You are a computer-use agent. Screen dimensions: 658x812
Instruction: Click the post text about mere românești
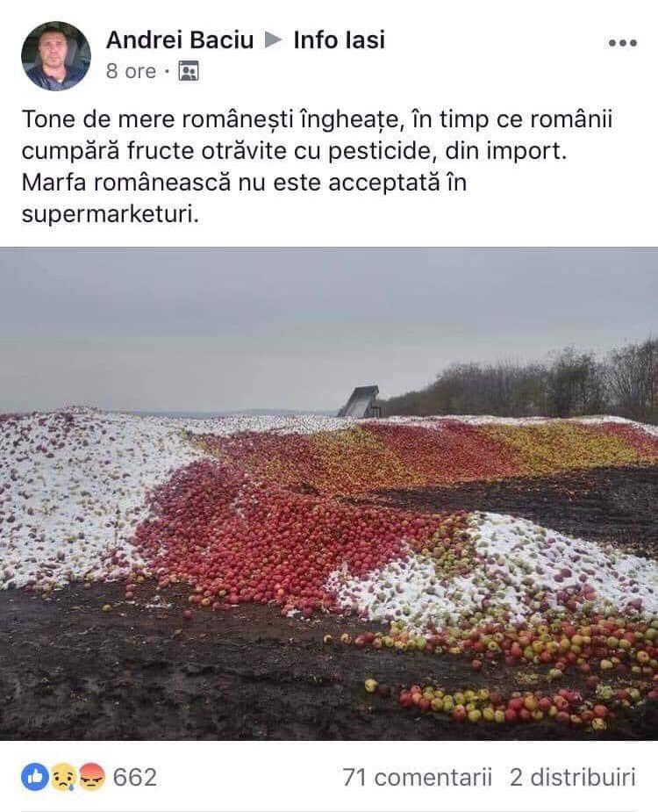[x=317, y=166]
